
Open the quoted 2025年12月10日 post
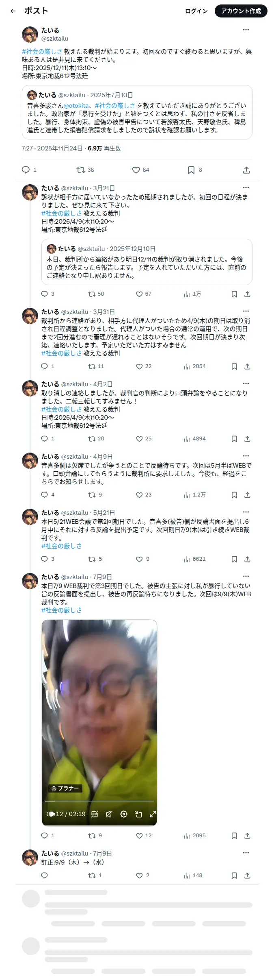coord(147,262)
